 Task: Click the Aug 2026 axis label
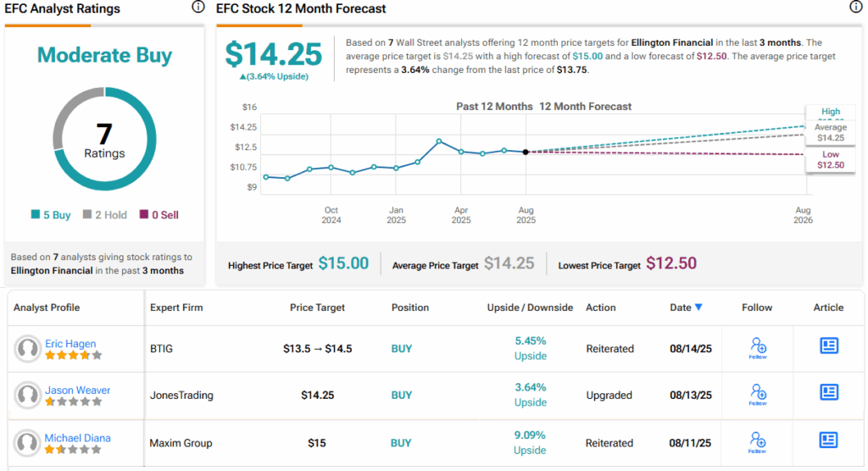click(804, 214)
